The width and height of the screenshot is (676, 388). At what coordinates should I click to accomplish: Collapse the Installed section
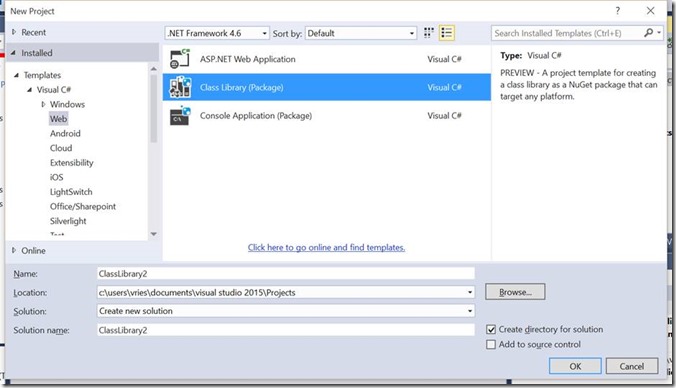[x=13, y=53]
